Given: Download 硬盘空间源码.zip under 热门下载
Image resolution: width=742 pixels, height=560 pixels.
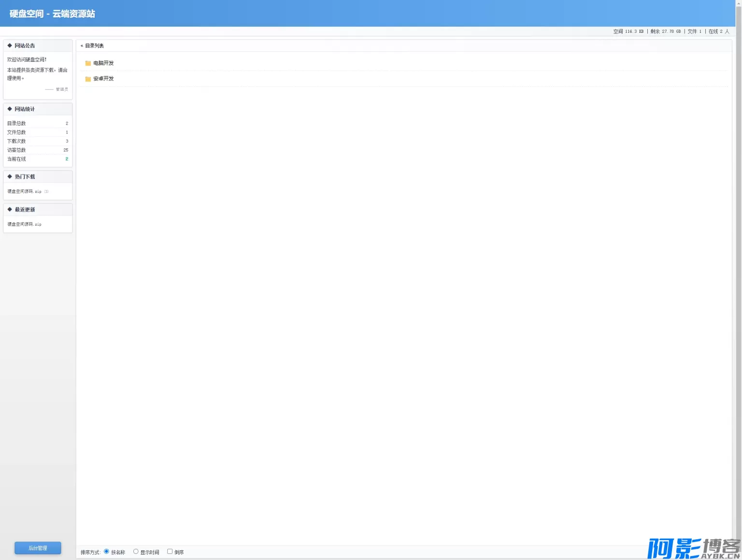Looking at the screenshot, I should pyautogui.click(x=25, y=192).
